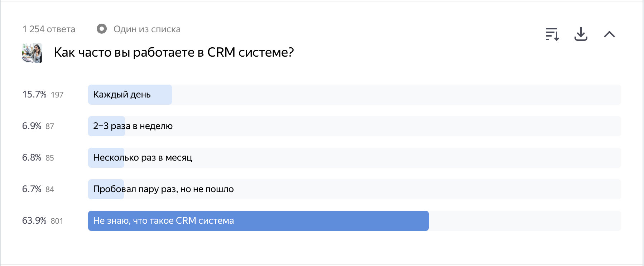
Task: Open the question image thumbnail
Action: click(x=32, y=53)
